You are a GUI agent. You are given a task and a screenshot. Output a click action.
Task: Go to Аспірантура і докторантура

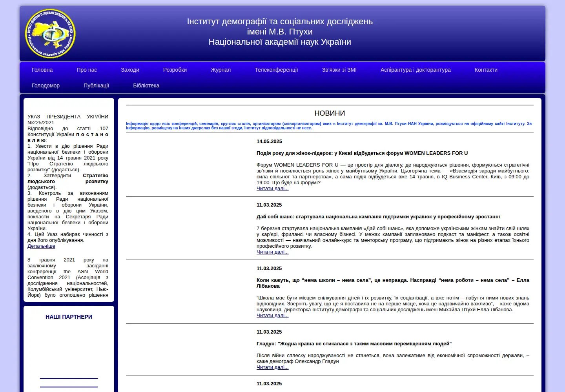click(x=416, y=70)
